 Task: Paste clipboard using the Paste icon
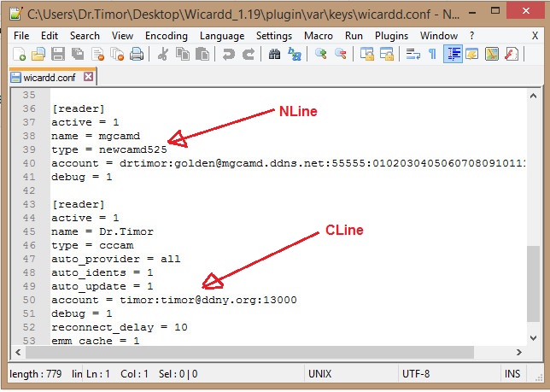click(x=202, y=55)
